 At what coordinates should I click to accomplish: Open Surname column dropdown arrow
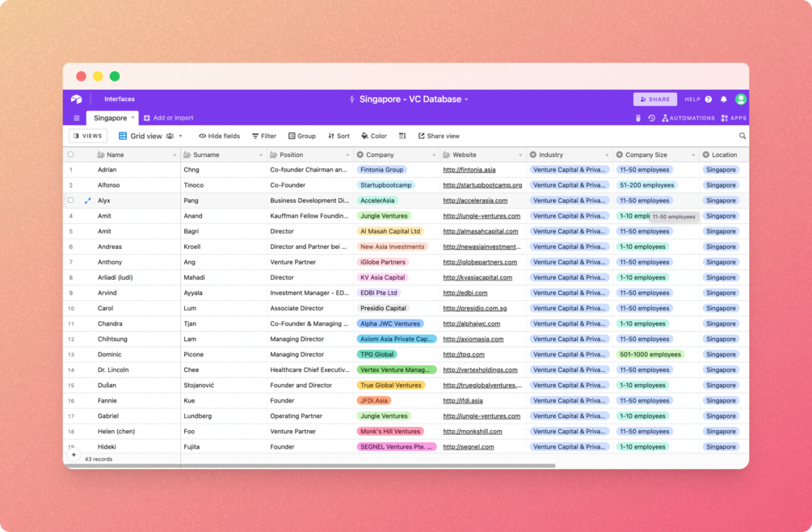coord(260,155)
